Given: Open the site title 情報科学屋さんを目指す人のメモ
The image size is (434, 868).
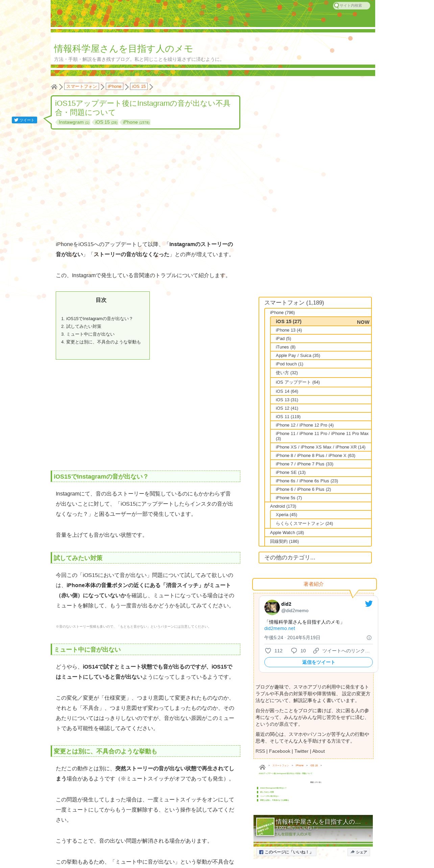Looking at the screenshot, I should tap(123, 49).
